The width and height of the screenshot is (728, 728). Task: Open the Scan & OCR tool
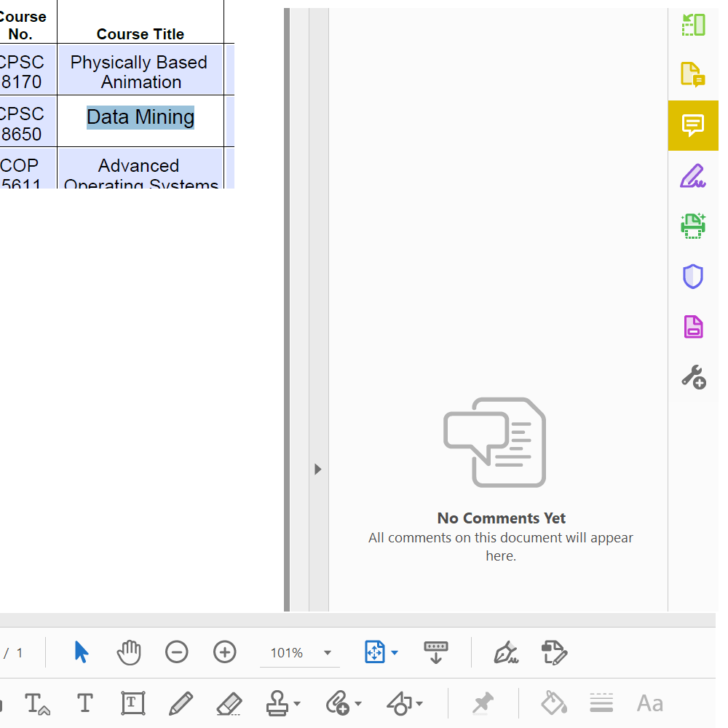(x=693, y=226)
